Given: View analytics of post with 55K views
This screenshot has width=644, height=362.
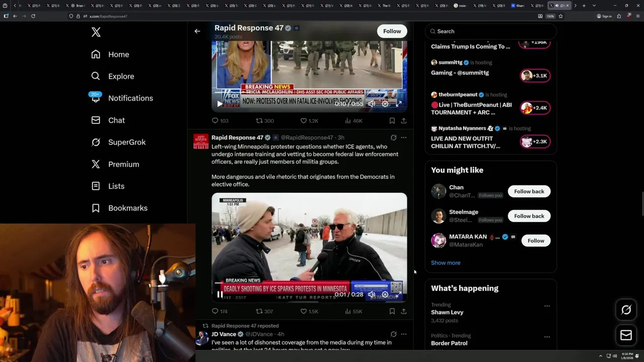Looking at the screenshot, I should 353,311.
